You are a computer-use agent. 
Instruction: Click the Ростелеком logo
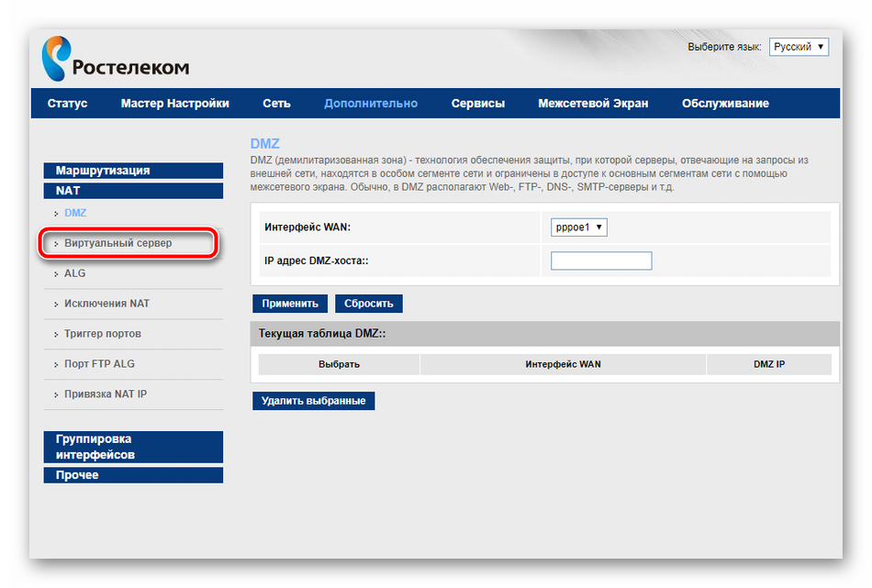click(115, 59)
